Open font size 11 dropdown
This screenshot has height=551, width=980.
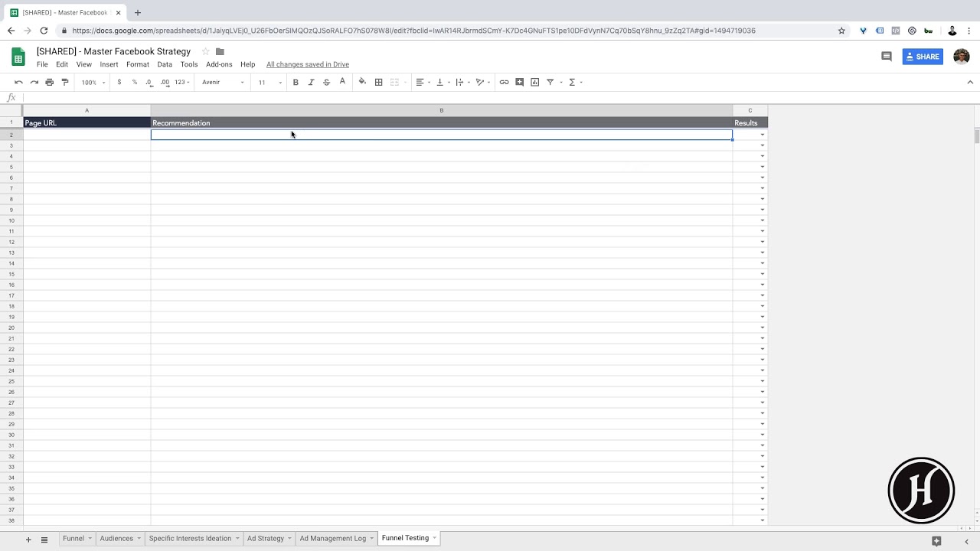[269, 82]
